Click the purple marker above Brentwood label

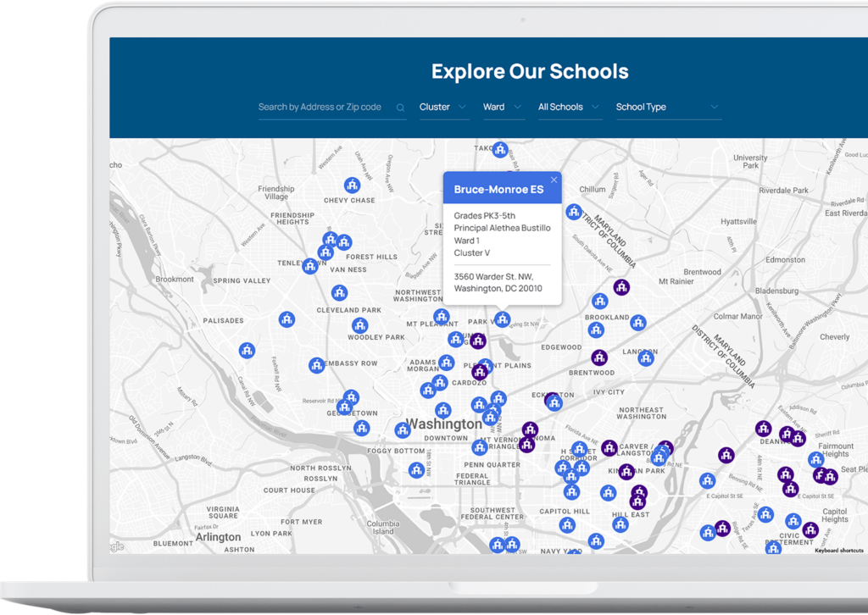[x=599, y=357]
